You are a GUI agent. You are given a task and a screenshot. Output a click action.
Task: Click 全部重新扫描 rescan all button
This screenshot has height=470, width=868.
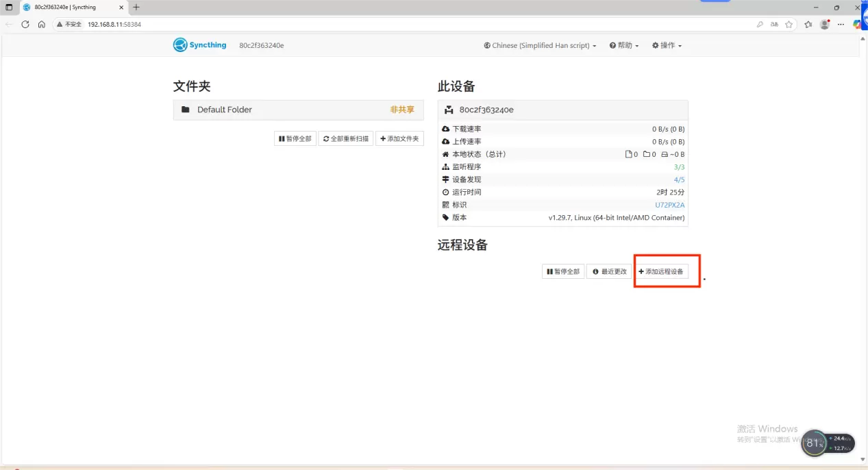(x=346, y=138)
